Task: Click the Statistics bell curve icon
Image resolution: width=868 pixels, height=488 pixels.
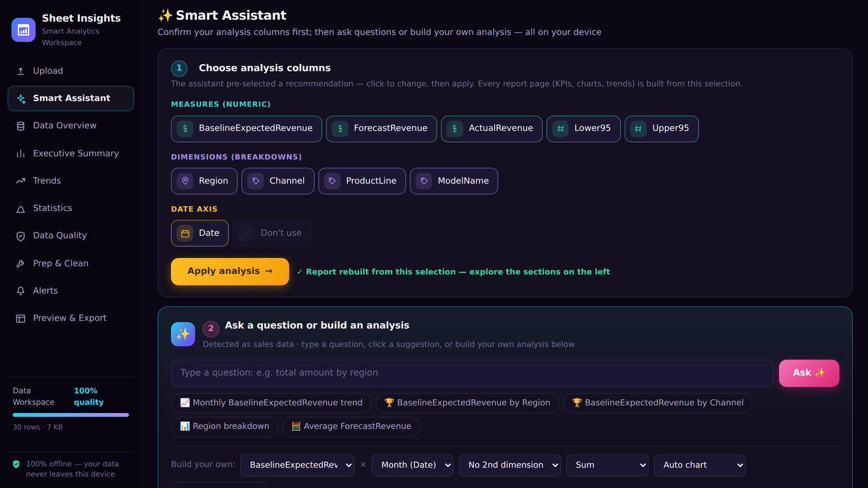Action: coord(20,208)
